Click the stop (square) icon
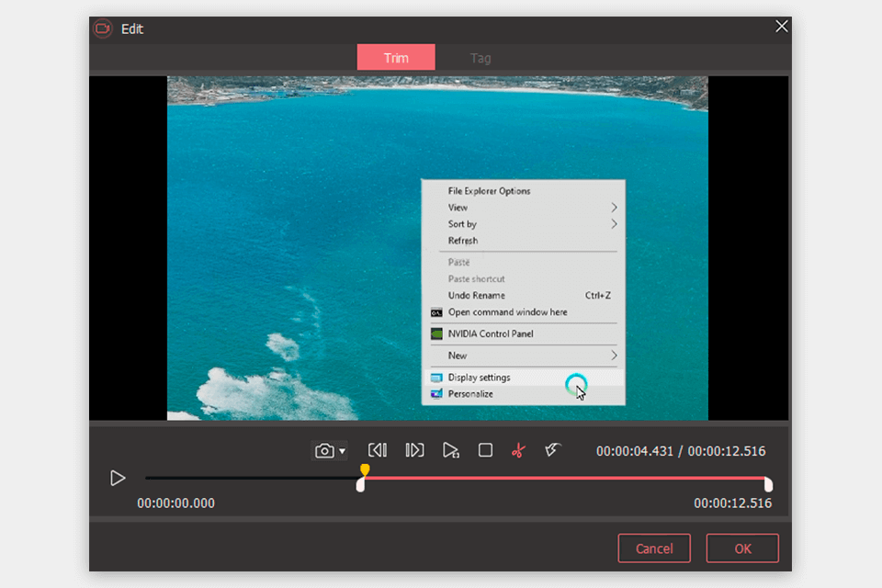 [485, 450]
